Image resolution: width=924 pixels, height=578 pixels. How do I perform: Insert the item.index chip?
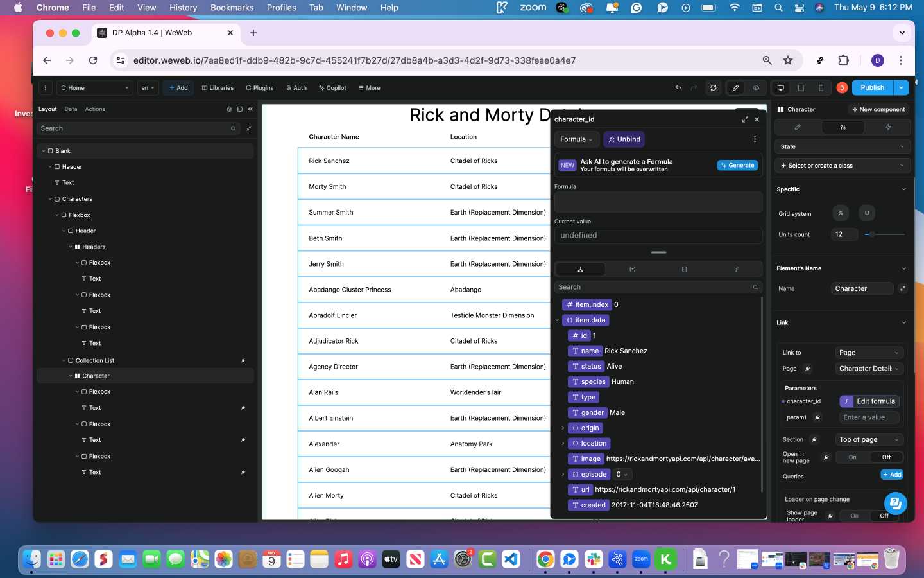[586, 304]
